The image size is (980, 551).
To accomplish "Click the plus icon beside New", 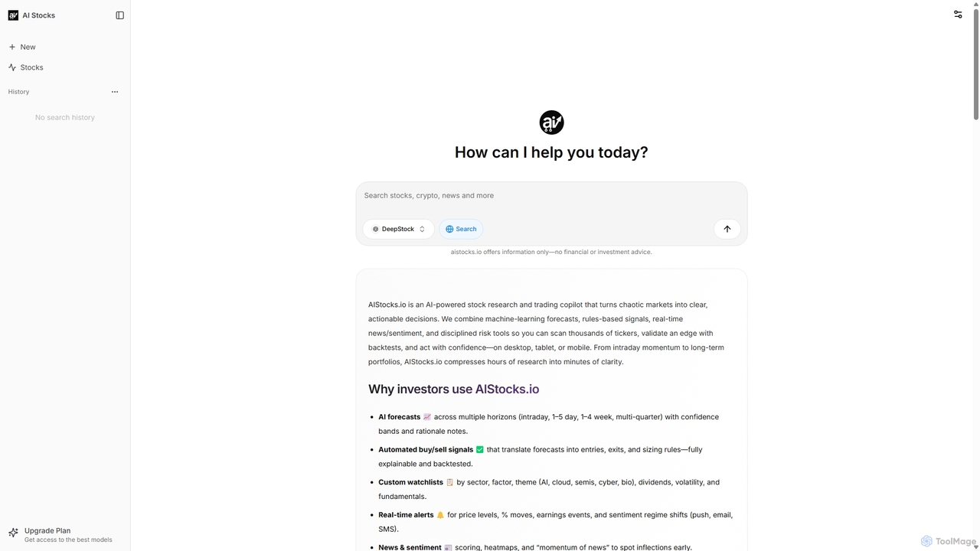I will [12, 47].
